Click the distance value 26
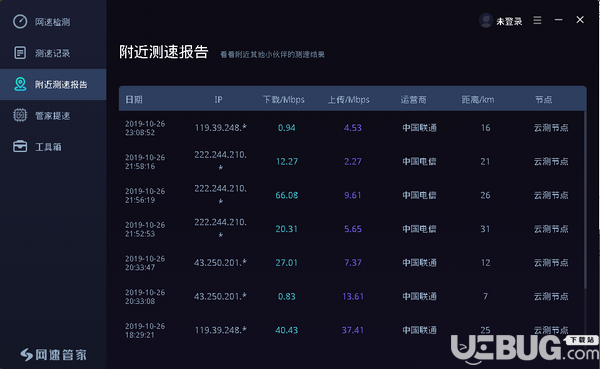 [x=486, y=195]
